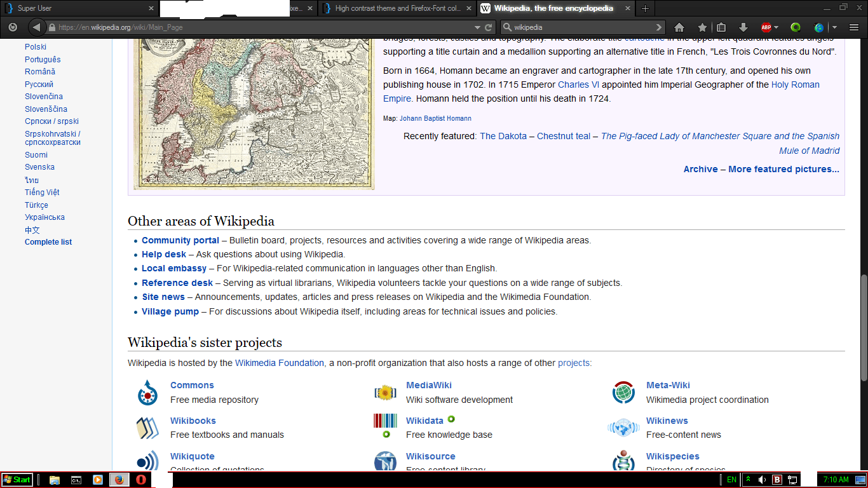Click the red B tray icon
868x488 pixels.
point(776,480)
